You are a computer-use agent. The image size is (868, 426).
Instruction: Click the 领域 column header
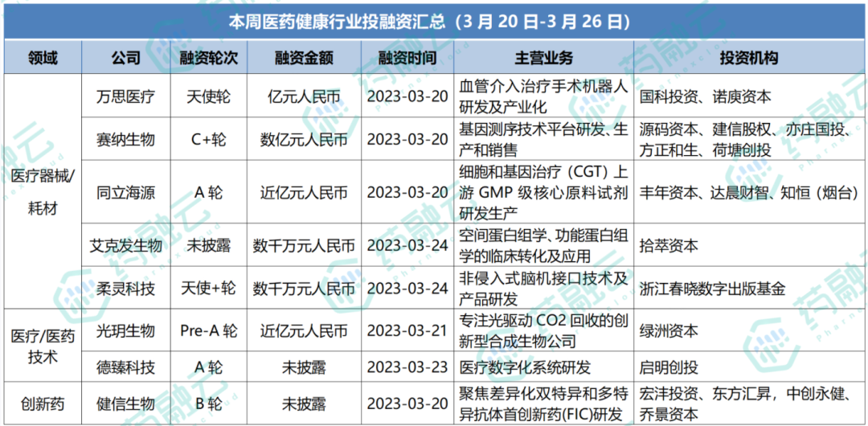(43, 58)
